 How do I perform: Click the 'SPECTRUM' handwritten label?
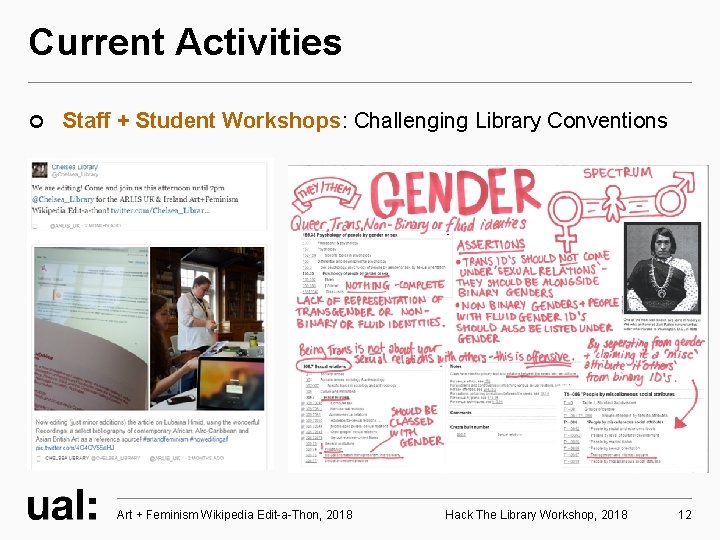click(618, 173)
